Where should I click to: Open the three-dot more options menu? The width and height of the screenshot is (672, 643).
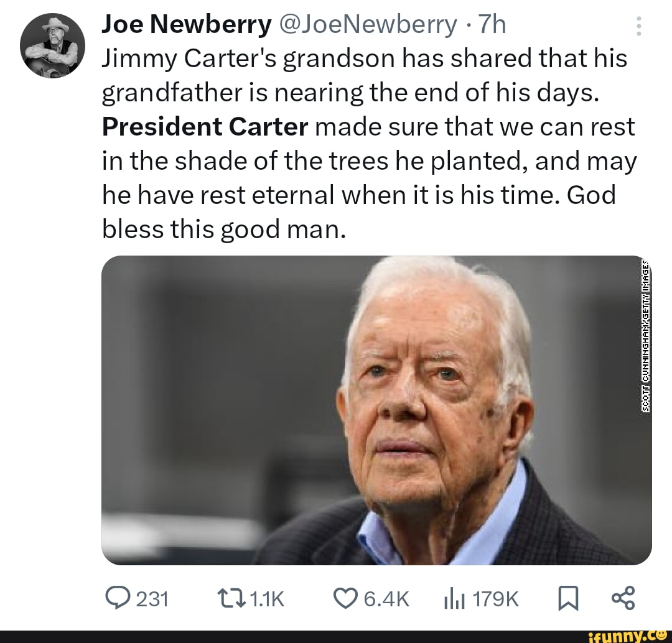[639, 25]
